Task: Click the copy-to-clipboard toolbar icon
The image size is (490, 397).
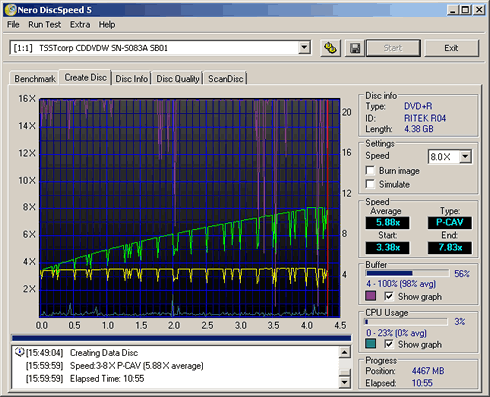Action: tap(330, 48)
